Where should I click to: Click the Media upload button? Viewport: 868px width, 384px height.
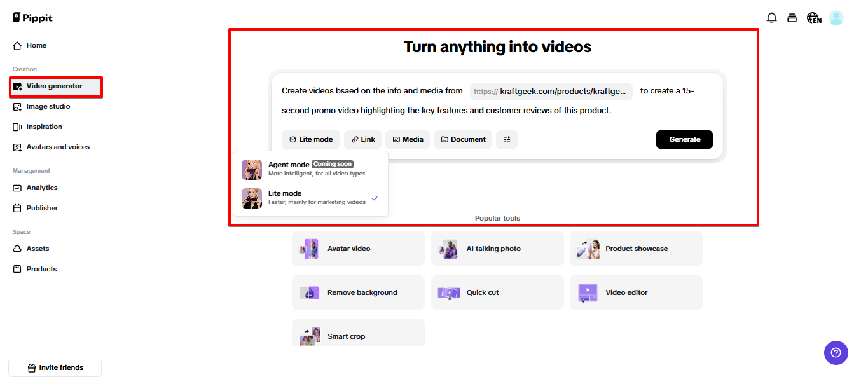[x=408, y=139]
